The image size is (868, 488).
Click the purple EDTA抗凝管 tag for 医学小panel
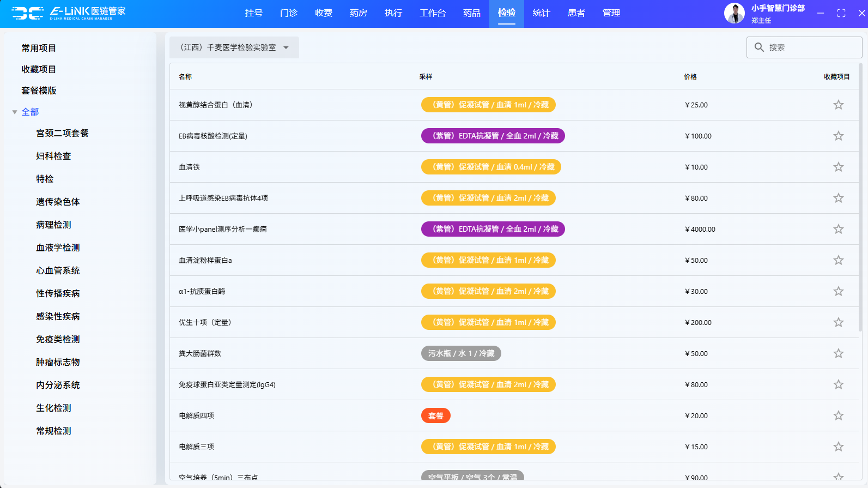click(x=493, y=229)
